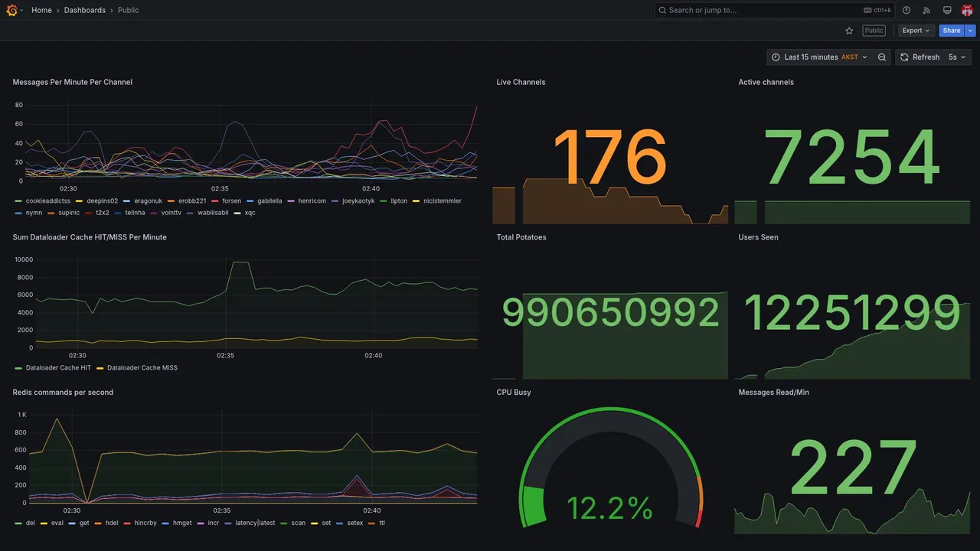Click the clock icon in time picker

tap(776, 57)
